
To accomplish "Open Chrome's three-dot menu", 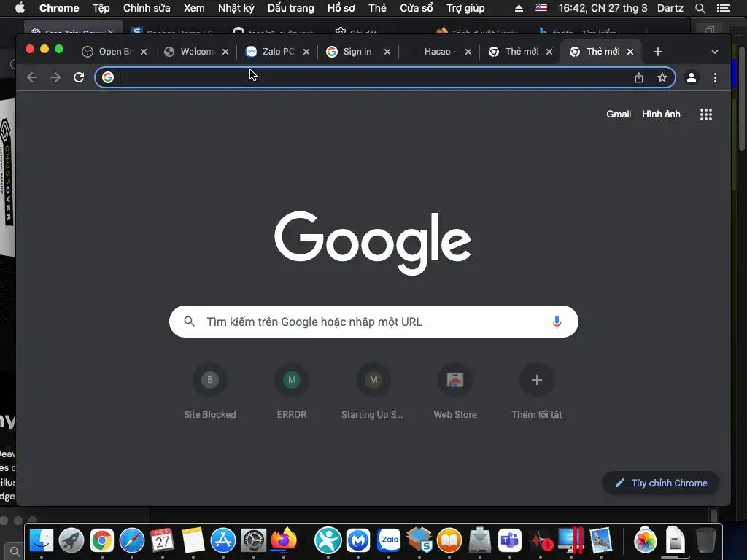I will pyautogui.click(x=715, y=77).
